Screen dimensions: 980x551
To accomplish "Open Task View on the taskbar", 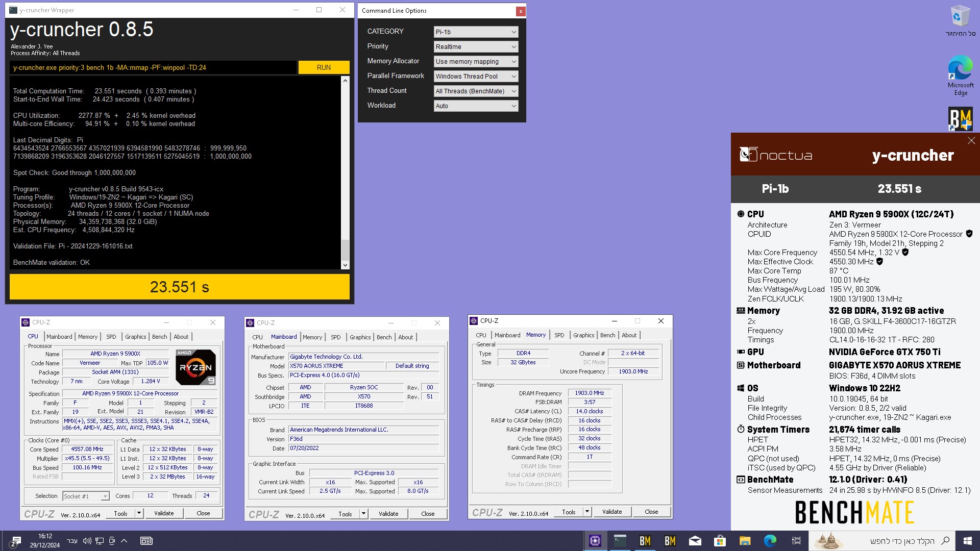I will [x=796, y=541].
